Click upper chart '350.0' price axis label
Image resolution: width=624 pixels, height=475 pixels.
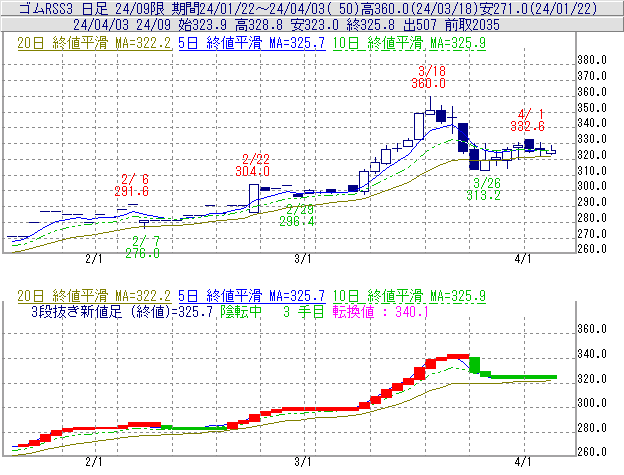[x=592, y=108]
